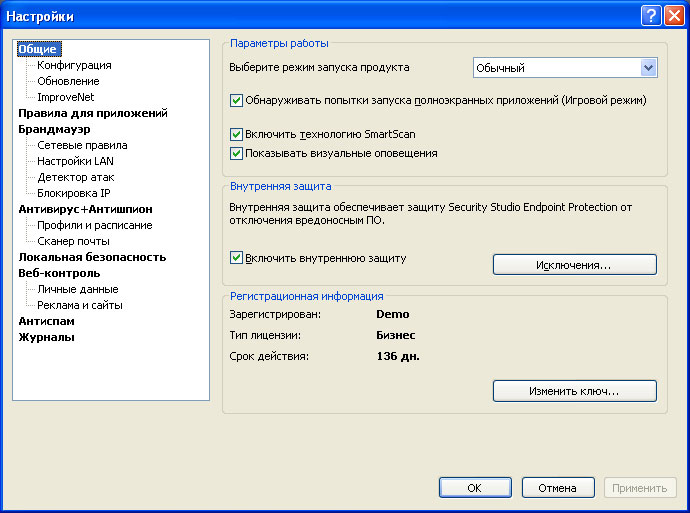This screenshot has height=513, width=690.
Task: Uncheck Включить внутреннюю защиту option
Action: [237, 258]
